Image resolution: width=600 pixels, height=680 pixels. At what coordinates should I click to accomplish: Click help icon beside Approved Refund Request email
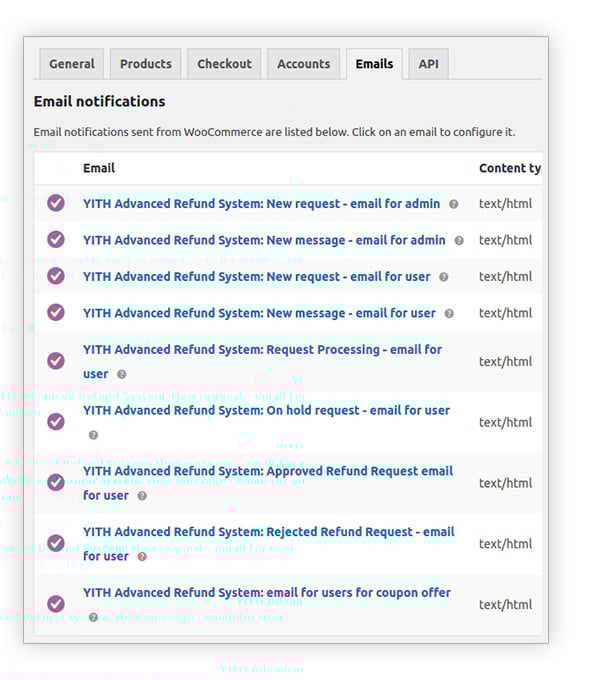click(142, 496)
